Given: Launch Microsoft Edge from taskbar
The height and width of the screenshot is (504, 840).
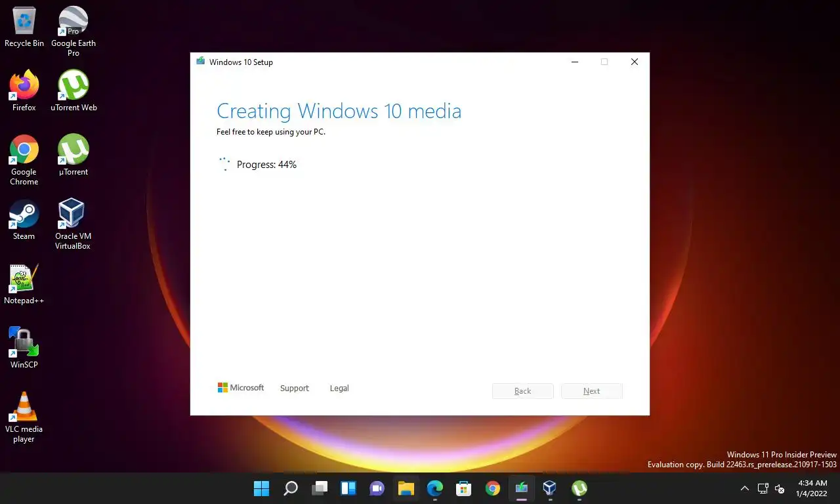Looking at the screenshot, I should click(x=435, y=488).
